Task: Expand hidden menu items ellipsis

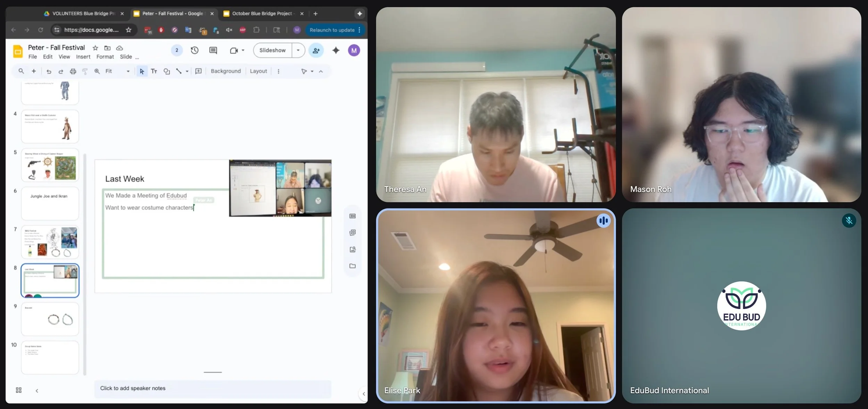Action: [137, 57]
